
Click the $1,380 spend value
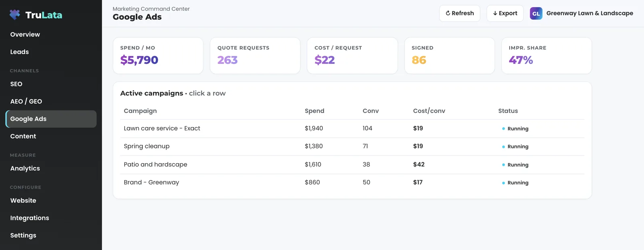tap(314, 146)
